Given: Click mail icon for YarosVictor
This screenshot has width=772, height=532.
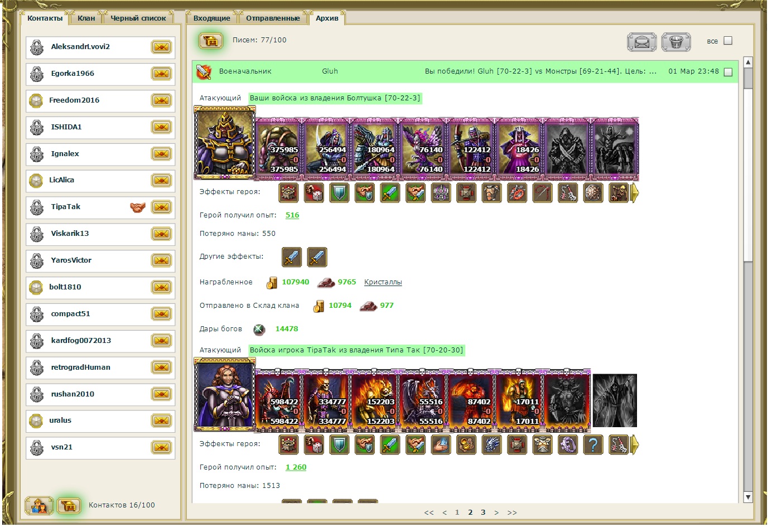Looking at the screenshot, I should pyautogui.click(x=162, y=260).
